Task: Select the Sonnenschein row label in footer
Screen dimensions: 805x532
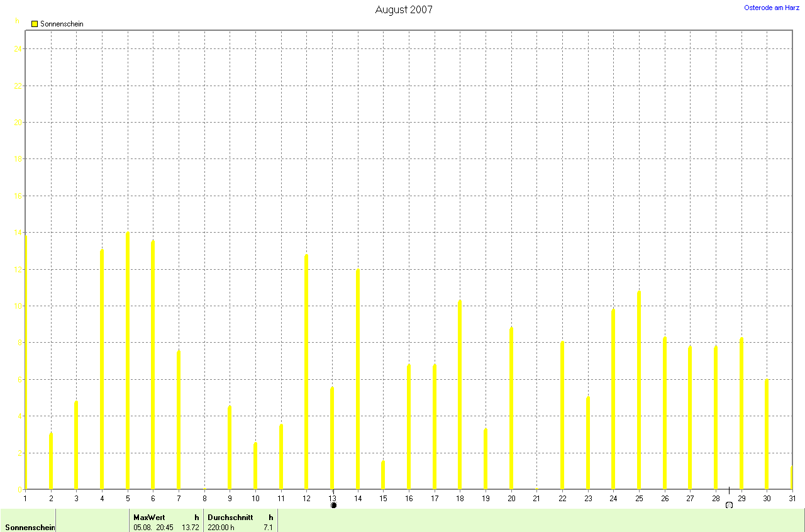Action: pos(30,527)
